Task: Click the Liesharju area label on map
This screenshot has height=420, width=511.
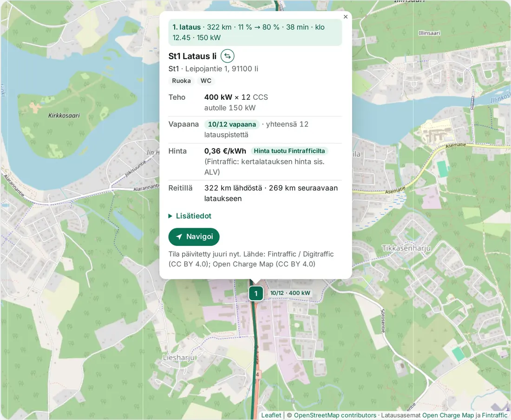Action: [178, 357]
